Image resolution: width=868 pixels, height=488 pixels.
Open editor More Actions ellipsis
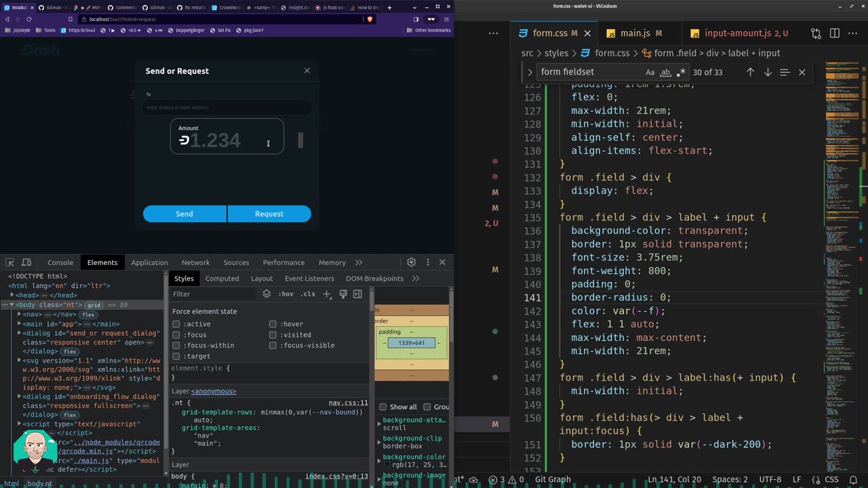click(x=853, y=33)
